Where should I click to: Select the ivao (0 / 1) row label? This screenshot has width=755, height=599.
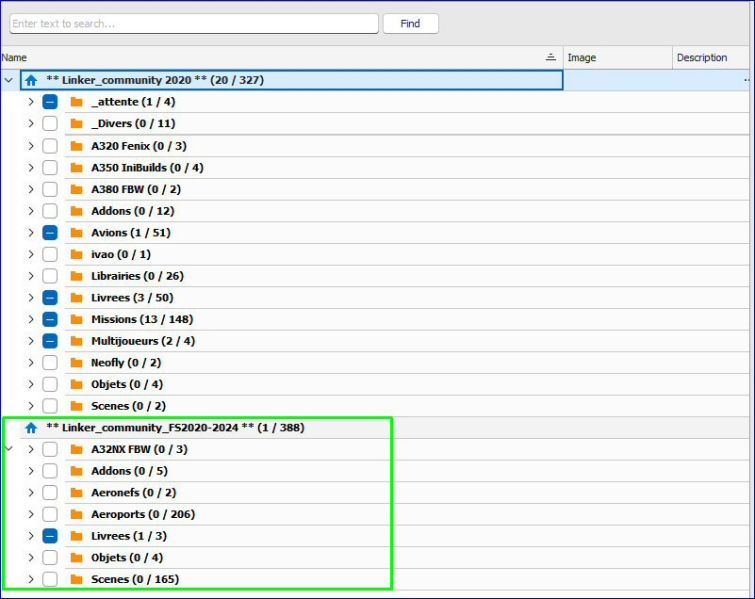click(121, 254)
